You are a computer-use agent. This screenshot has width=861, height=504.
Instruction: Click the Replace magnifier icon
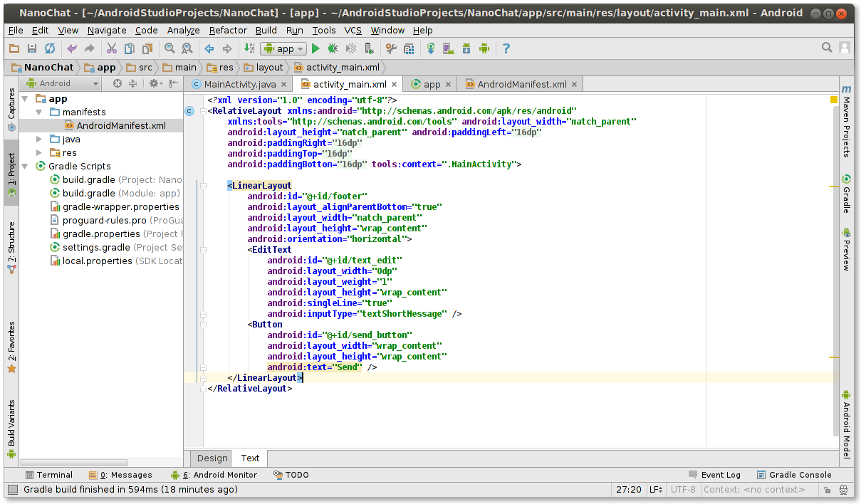tap(187, 48)
